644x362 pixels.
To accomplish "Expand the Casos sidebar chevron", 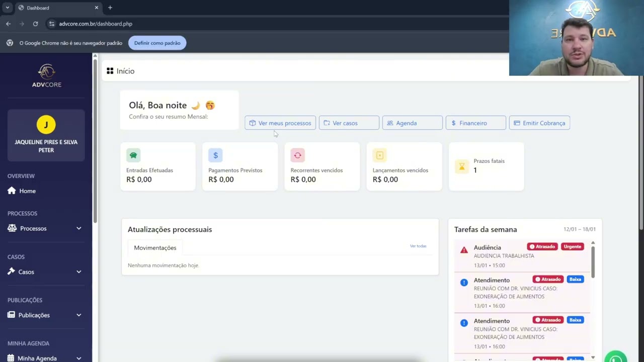I will tap(78, 271).
